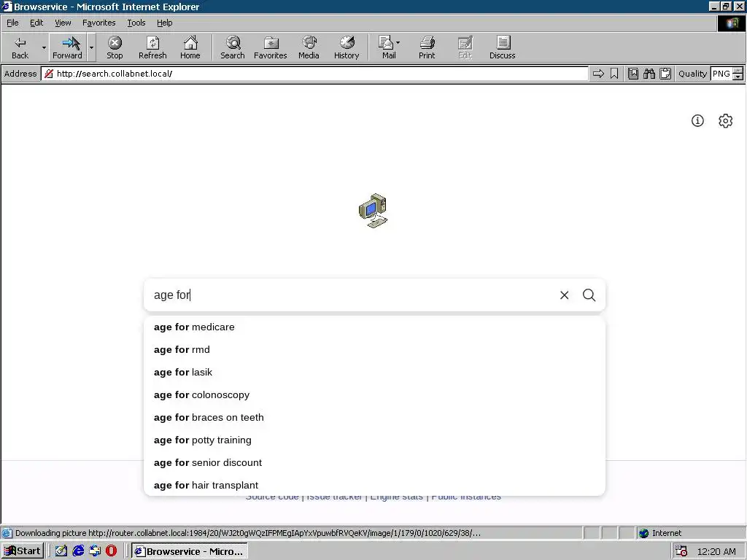
Task: Click the third quick launch icon
Action: tap(95, 551)
